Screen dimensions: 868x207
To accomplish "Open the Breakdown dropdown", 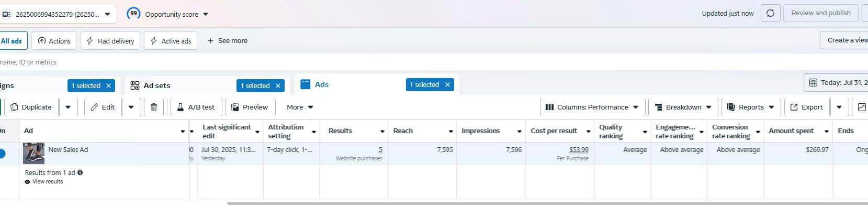I will click(683, 107).
